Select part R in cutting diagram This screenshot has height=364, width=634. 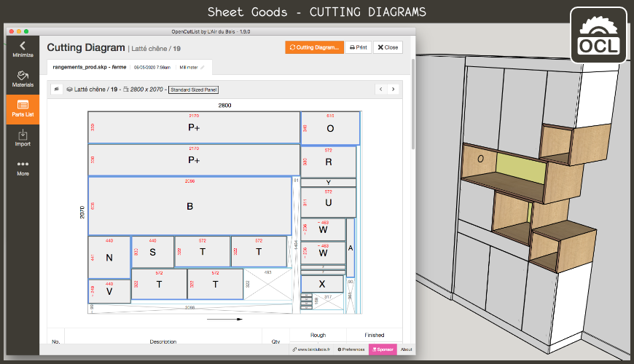[x=329, y=162]
